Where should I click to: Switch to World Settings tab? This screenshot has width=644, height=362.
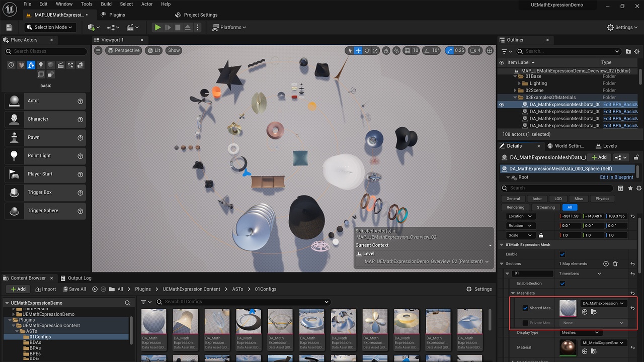[566, 146]
